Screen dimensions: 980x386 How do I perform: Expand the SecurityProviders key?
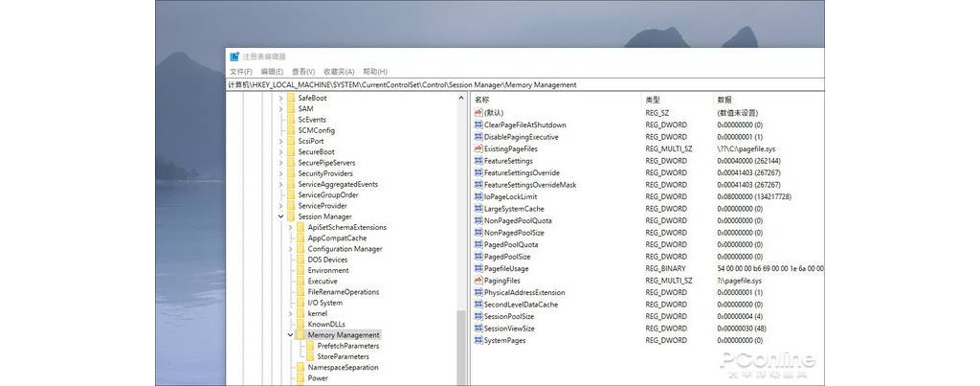click(x=281, y=173)
